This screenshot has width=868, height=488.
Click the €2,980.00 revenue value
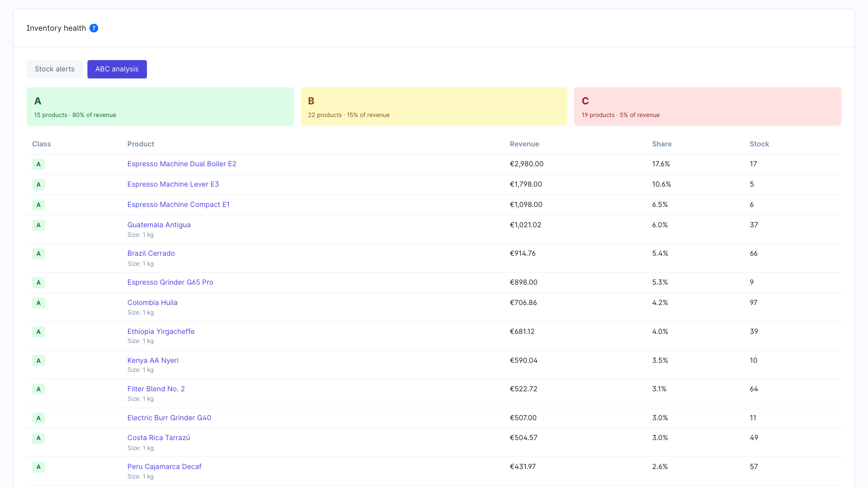(x=527, y=164)
